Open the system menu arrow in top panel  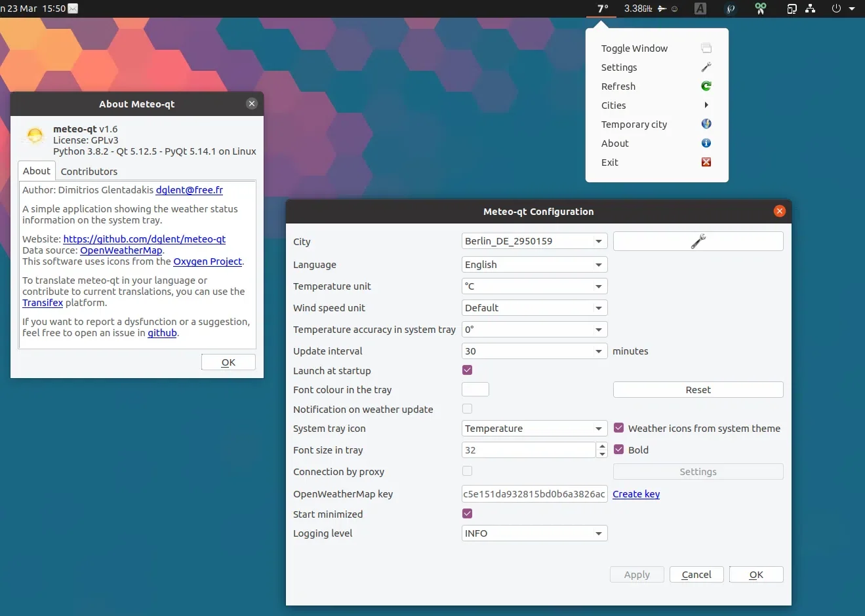click(x=852, y=9)
